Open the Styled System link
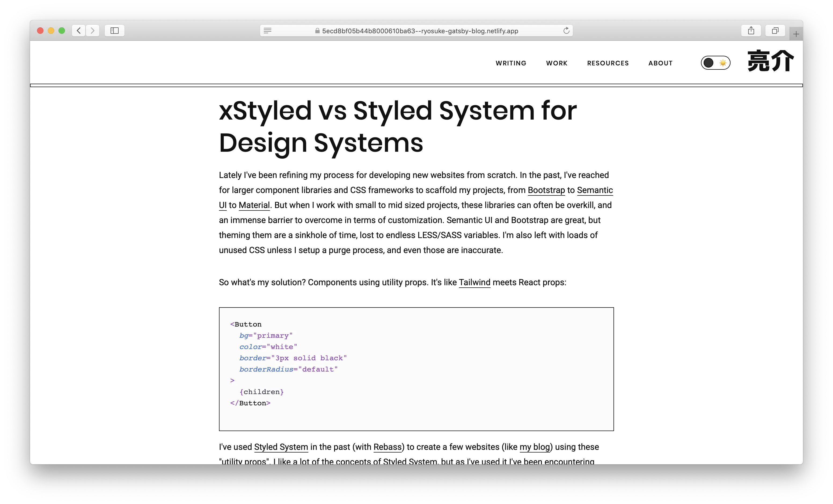 tap(281, 447)
